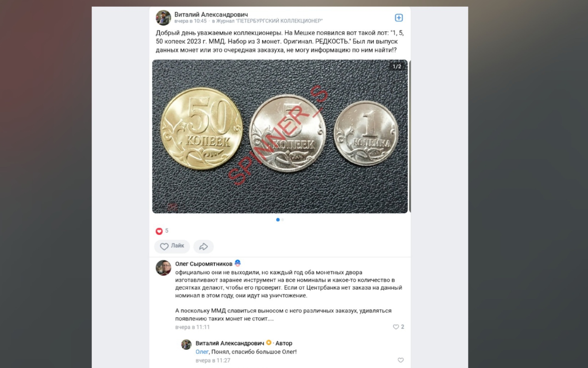This screenshot has height=368, width=588.
Task: Click the post timestamp вчера в 10:45
Action: [190, 21]
